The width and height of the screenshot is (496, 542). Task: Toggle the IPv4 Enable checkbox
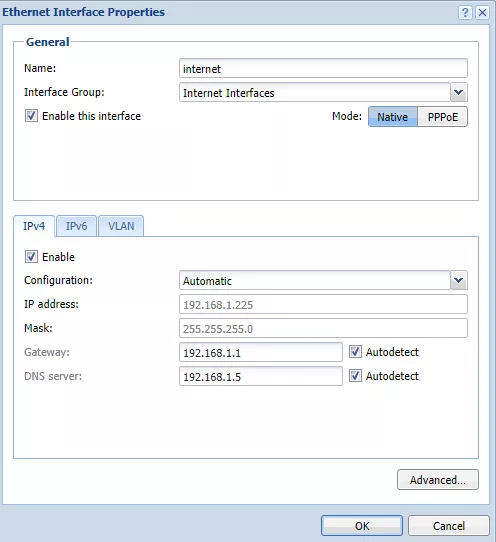pyautogui.click(x=31, y=257)
